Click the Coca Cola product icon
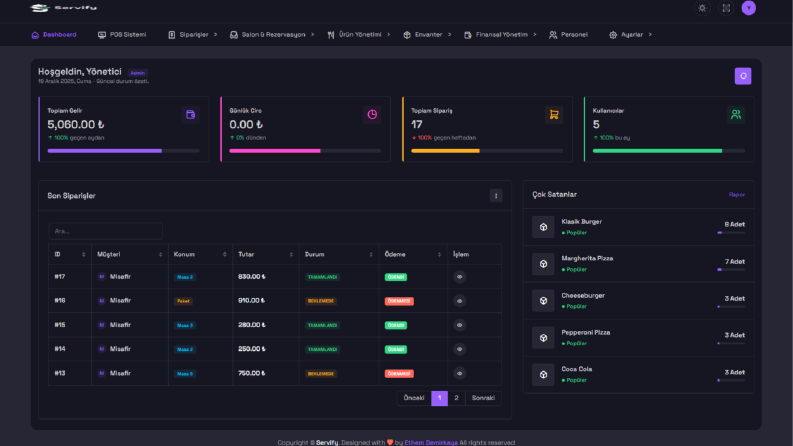 point(543,375)
